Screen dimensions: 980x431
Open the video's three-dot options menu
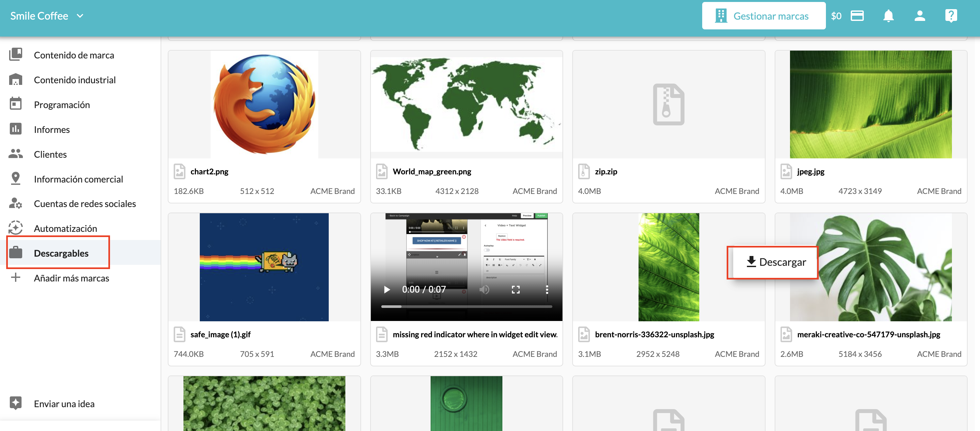pyautogui.click(x=547, y=290)
